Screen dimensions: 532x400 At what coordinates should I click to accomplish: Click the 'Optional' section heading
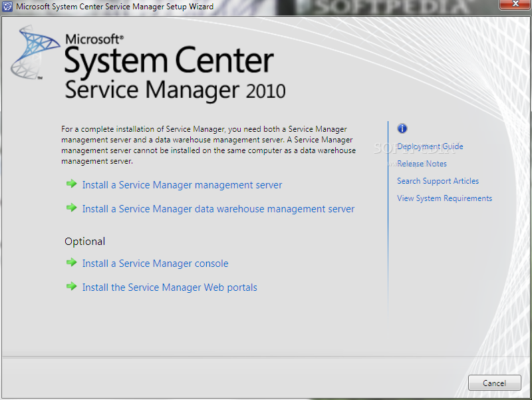click(x=85, y=242)
